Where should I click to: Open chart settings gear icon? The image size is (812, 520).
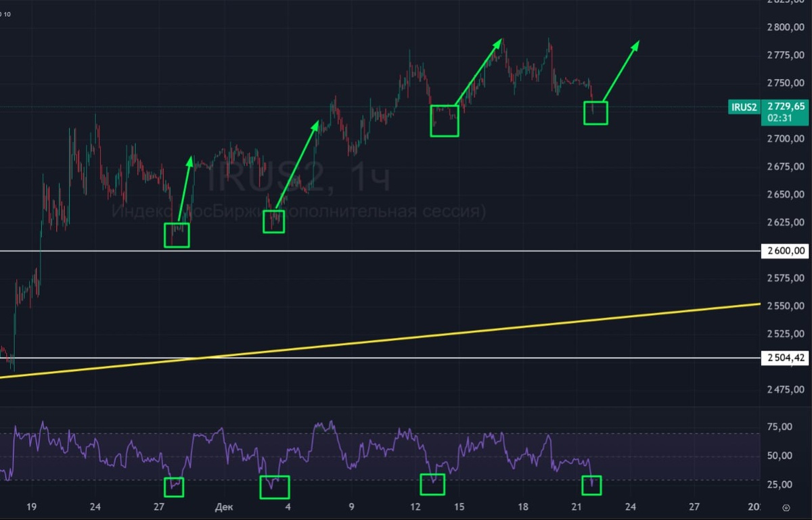786,506
